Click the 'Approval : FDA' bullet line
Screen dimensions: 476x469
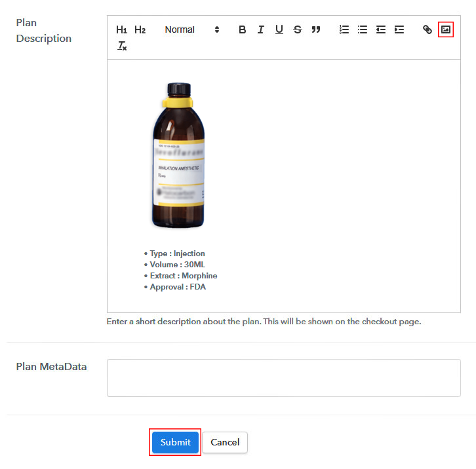coord(178,287)
